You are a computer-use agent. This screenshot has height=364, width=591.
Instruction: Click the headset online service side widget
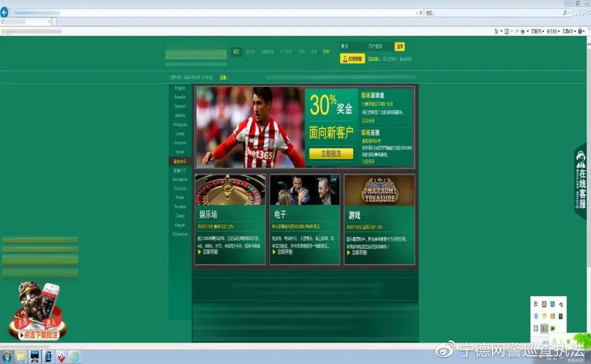581,181
